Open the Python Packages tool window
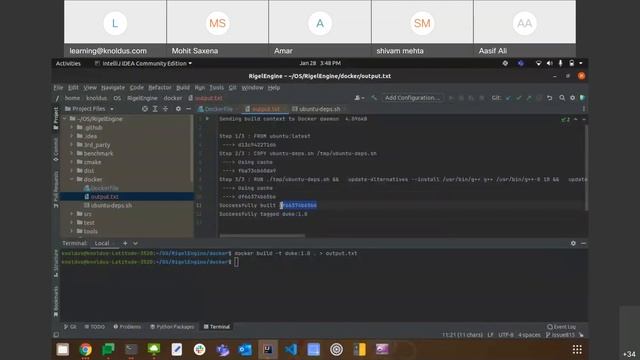640x360 pixels. click(x=172, y=327)
